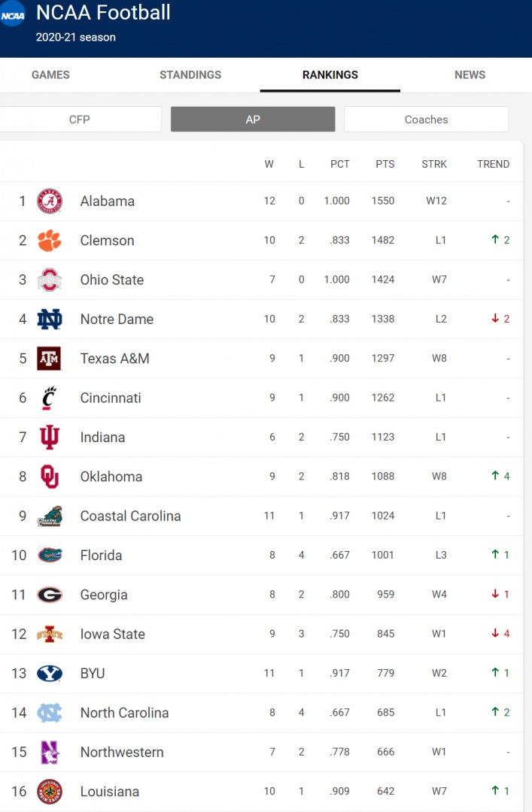Click the Oklahoma OU logo
532x812 pixels.
50,477
